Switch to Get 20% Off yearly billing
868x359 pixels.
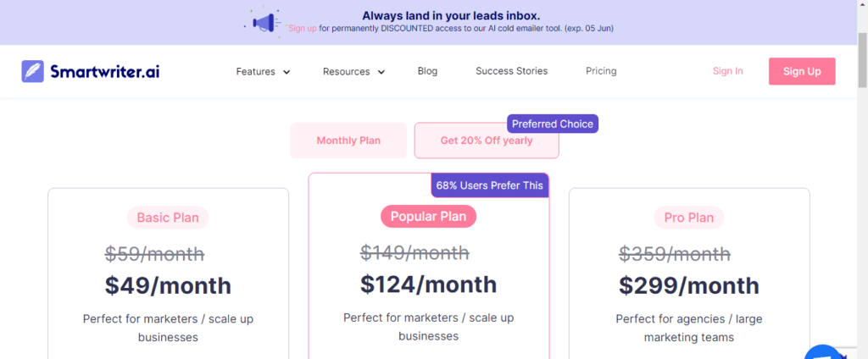(487, 141)
